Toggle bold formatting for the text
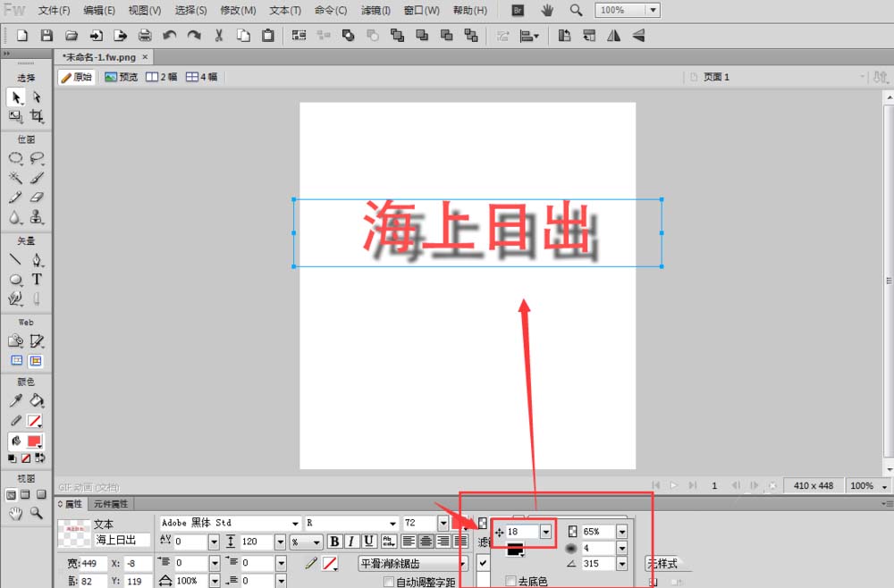The width and height of the screenshot is (894, 588). click(x=334, y=540)
